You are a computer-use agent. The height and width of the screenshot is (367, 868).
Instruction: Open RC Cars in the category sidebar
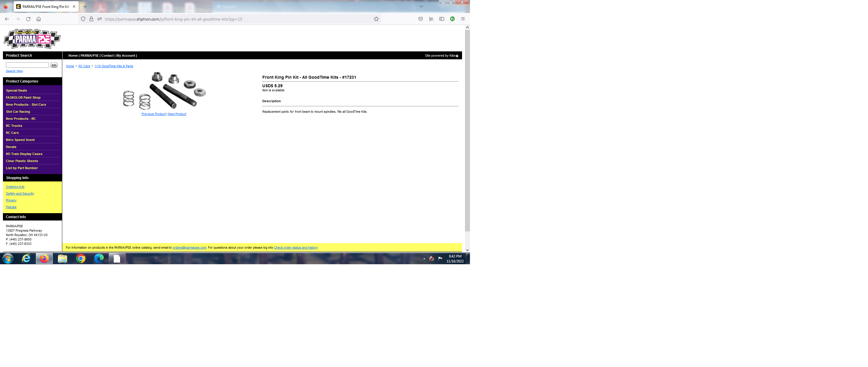click(12, 133)
